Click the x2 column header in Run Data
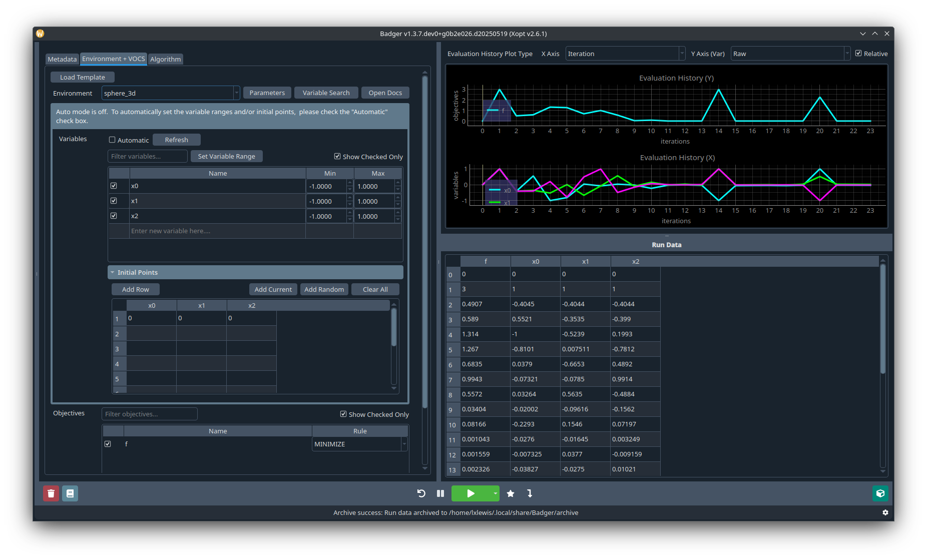Screen dimensions: 927x560 pos(636,261)
